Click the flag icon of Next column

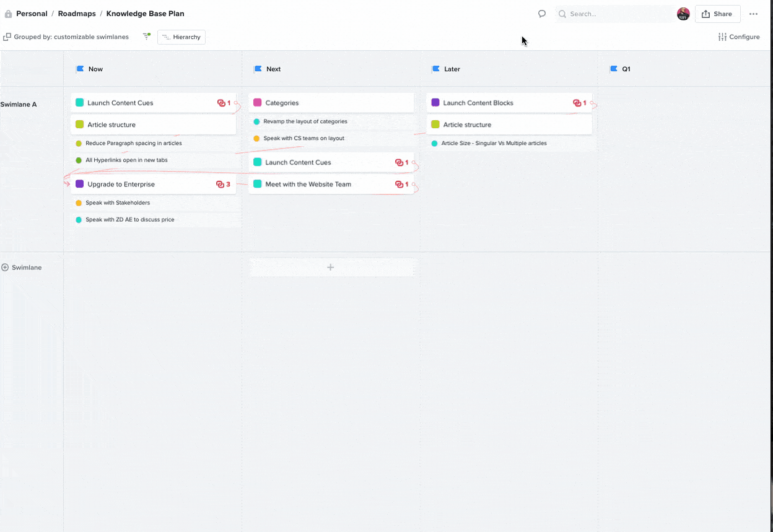pos(258,69)
